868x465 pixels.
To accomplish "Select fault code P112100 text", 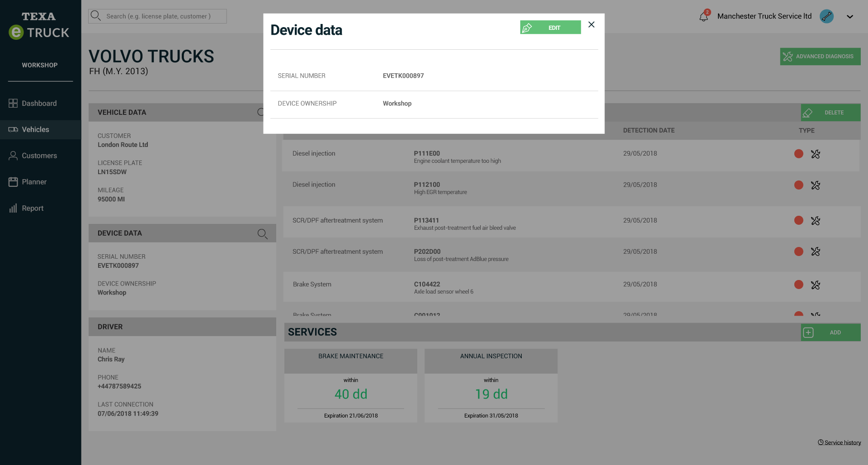I will pyautogui.click(x=427, y=185).
